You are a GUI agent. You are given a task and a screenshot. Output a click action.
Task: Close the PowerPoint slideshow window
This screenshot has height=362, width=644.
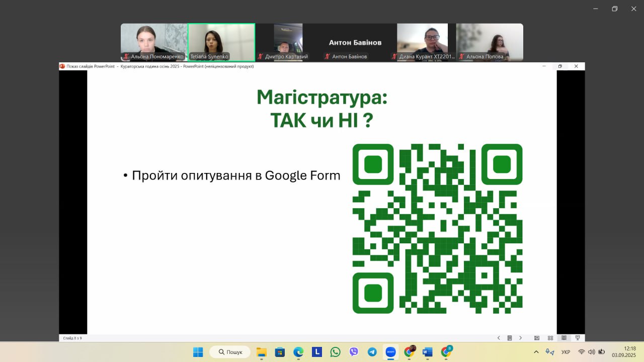[x=576, y=66]
